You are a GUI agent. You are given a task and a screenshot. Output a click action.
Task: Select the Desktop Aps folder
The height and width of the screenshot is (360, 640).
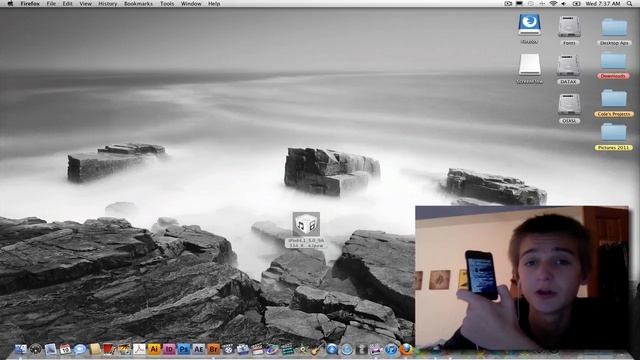point(614,28)
